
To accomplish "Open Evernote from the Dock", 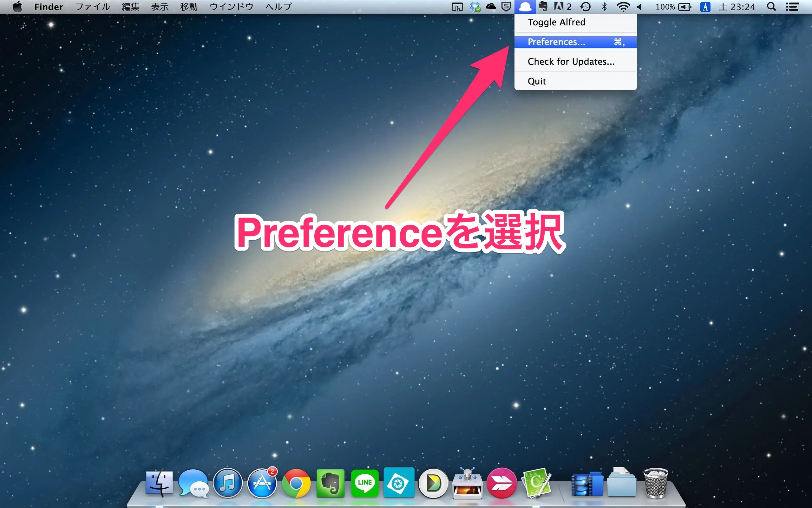I will [331, 483].
